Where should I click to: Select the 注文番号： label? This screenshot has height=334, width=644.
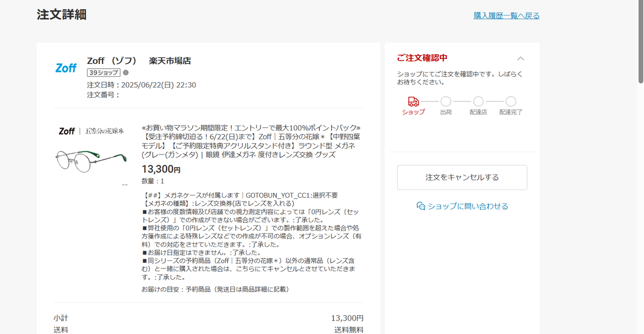tap(103, 95)
